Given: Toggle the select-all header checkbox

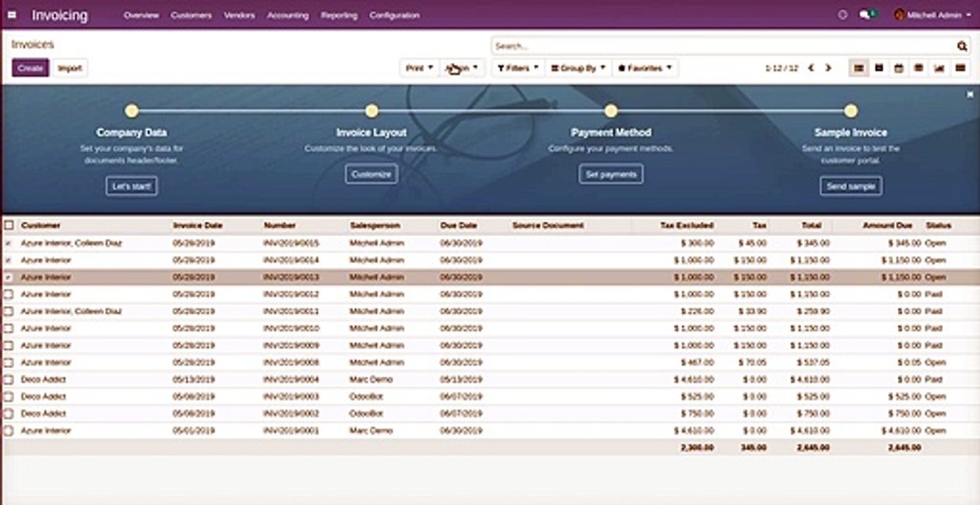Looking at the screenshot, I should [8, 226].
